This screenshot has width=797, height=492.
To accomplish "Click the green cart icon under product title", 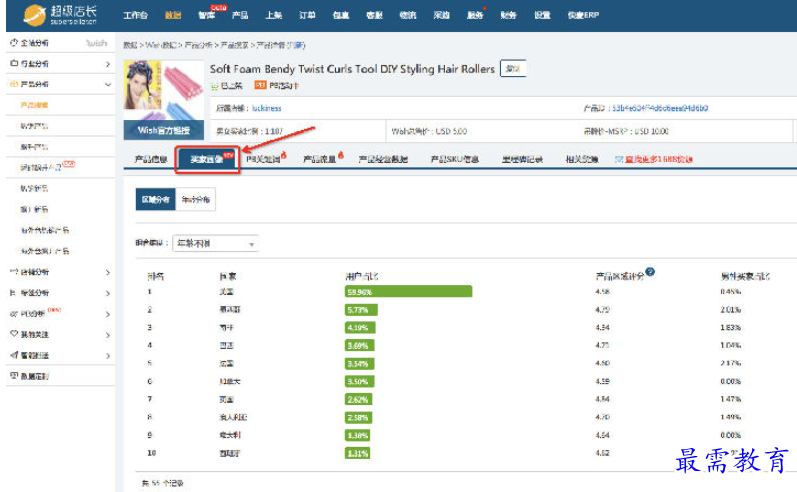I will tap(214, 86).
